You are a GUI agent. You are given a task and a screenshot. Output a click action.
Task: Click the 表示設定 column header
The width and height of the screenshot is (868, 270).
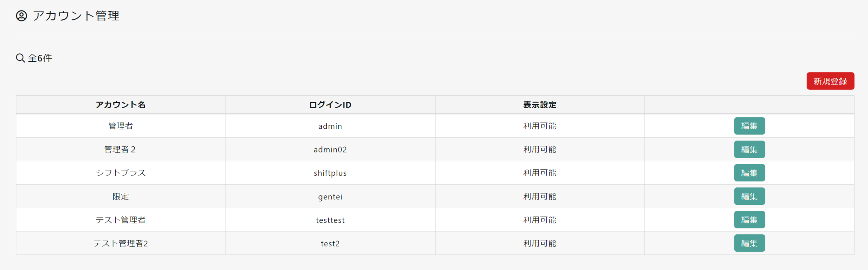click(540, 105)
